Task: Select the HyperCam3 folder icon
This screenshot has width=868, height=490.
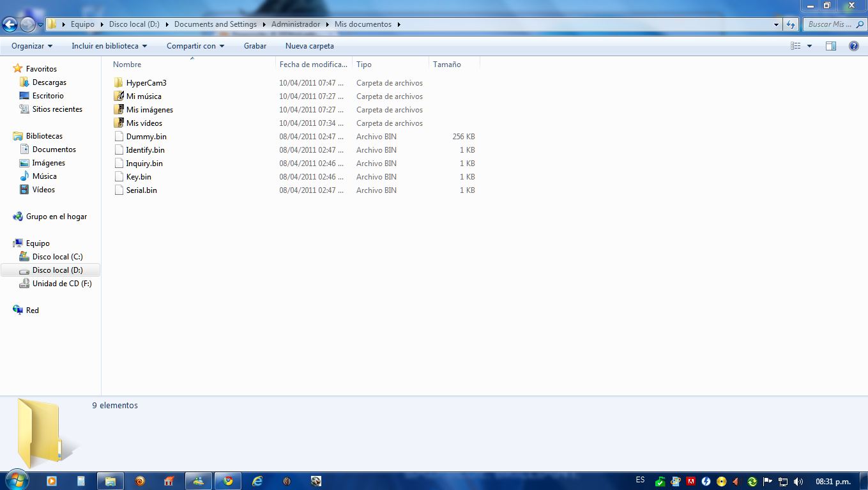Action: pos(118,83)
